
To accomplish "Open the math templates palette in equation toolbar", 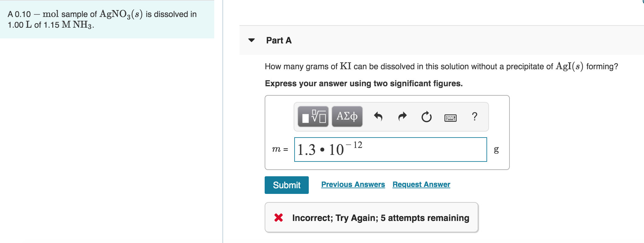I will 313,116.
